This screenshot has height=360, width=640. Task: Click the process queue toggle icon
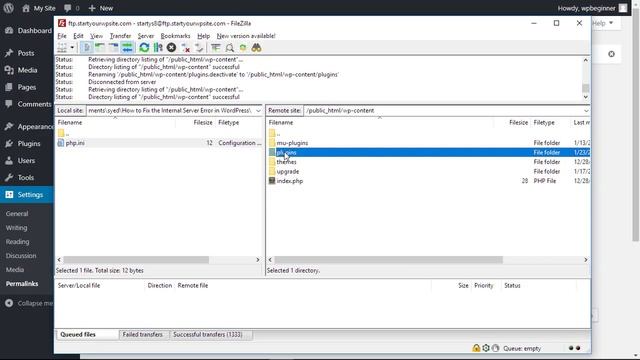pyautogui.click(x=158, y=48)
